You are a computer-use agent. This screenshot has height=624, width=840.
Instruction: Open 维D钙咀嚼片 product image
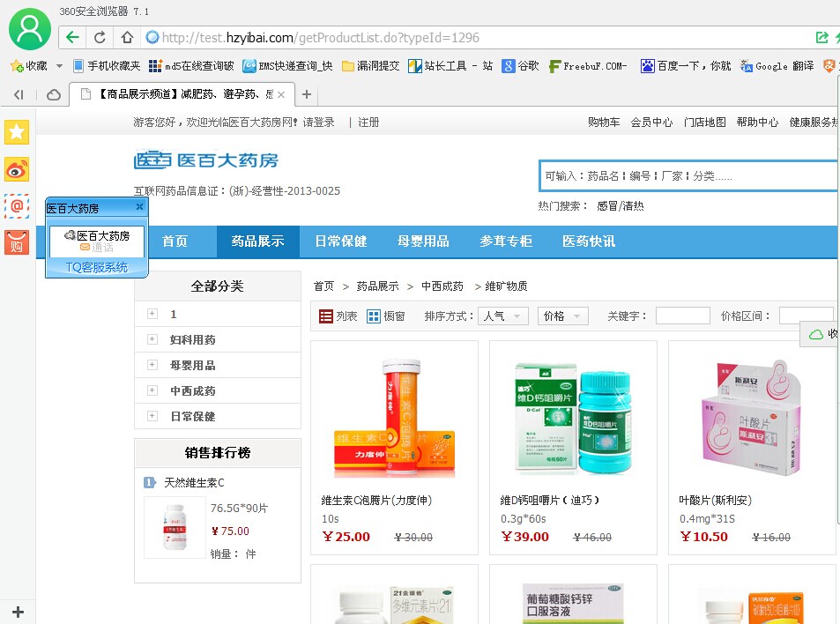click(x=573, y=419)
